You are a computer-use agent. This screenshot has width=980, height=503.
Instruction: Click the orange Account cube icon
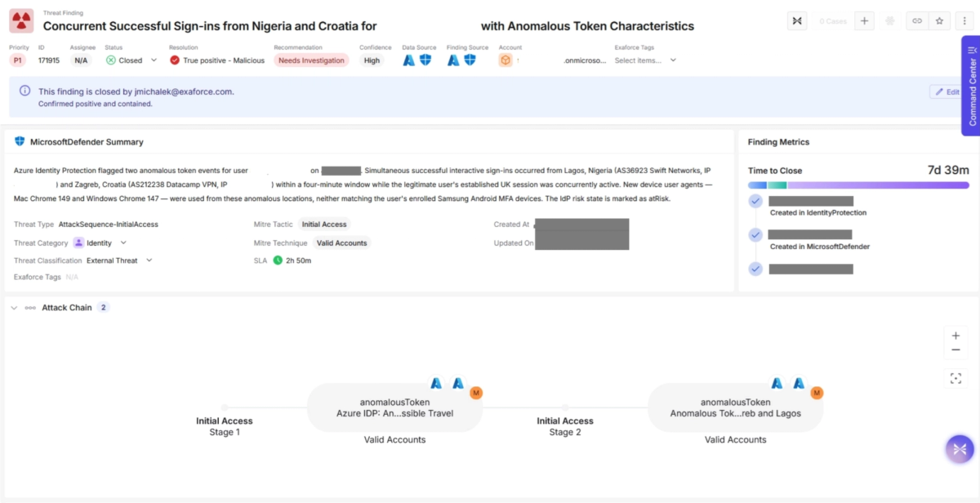(x=506, y=60)
